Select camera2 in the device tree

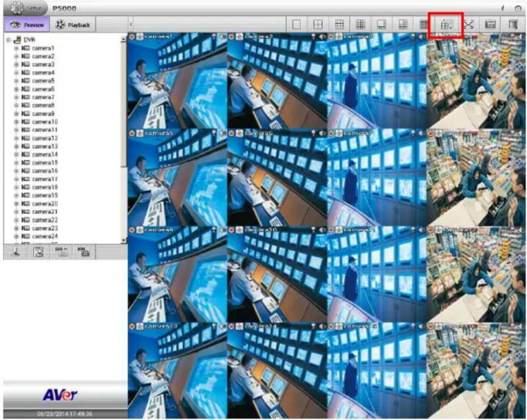pyautogui.click(x=43, y=57)
